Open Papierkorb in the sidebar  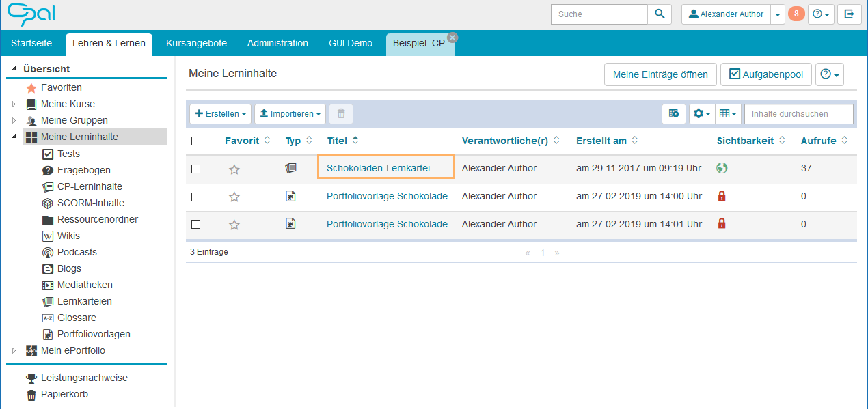point(64,394)
